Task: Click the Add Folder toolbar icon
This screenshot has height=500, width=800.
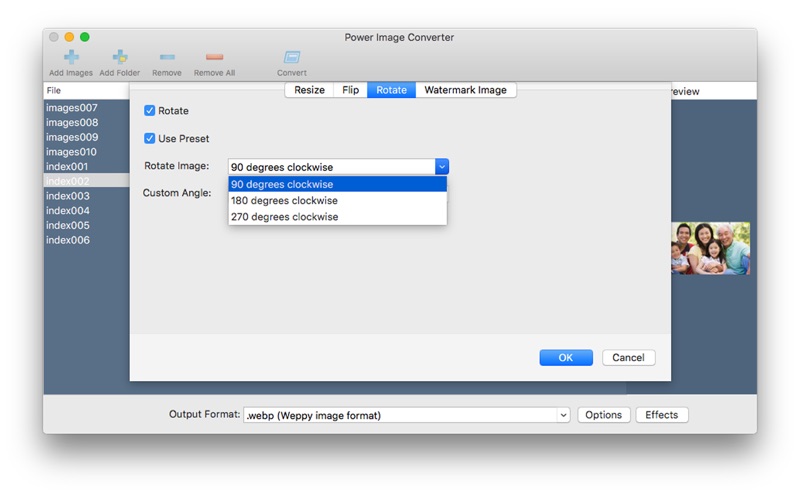Action: pyautogui.click(x=120, y=57)
